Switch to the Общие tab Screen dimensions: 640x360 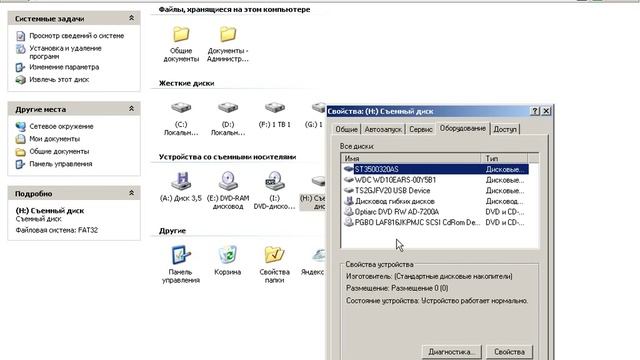346,129
